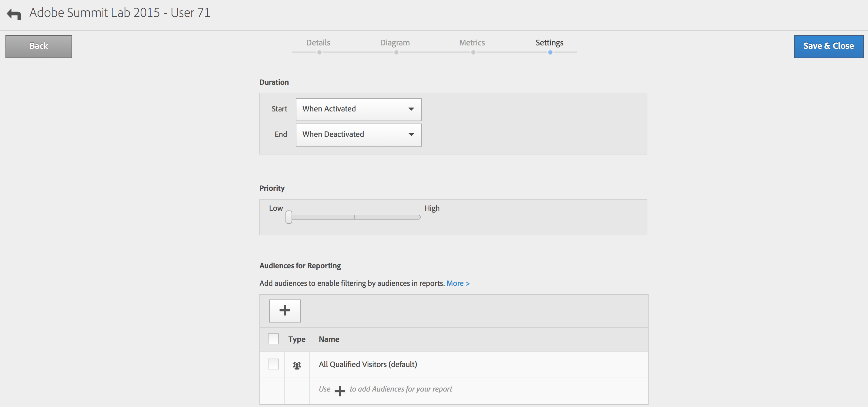This screenshot has width=868, height=407.
Task: Click the plus icon to add audience
Action: click(x=285, y=310)
